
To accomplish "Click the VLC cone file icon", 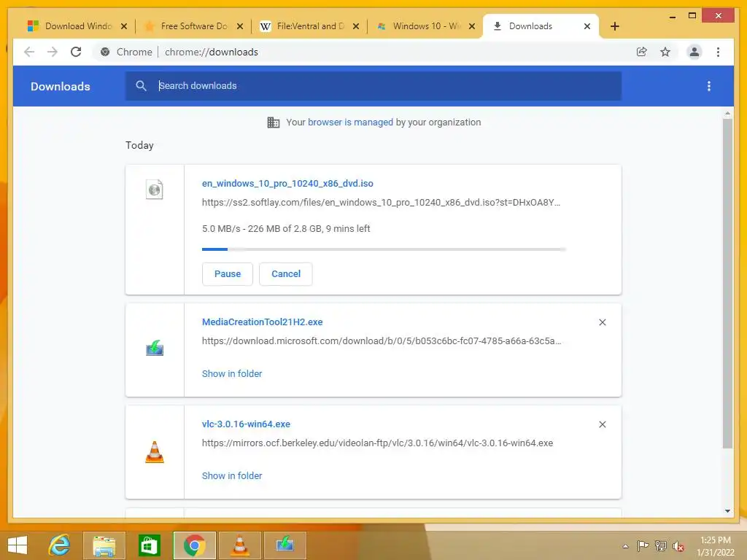I will click(x=155, y=452).
